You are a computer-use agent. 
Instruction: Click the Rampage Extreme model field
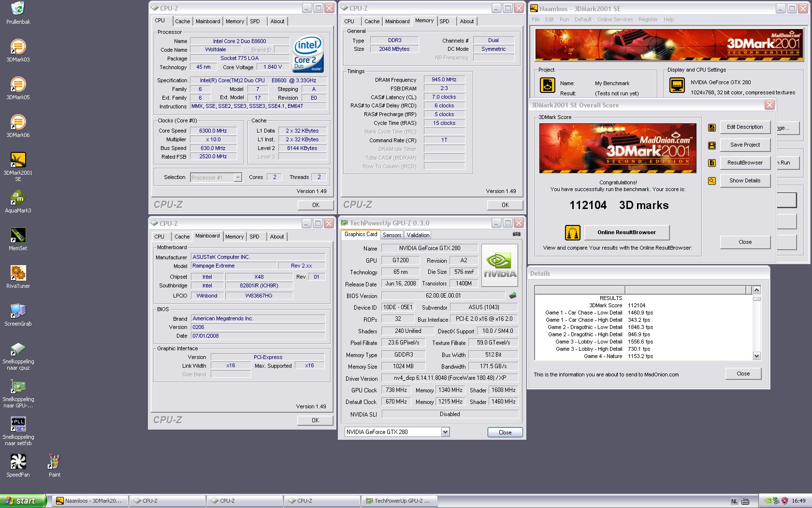234,266
